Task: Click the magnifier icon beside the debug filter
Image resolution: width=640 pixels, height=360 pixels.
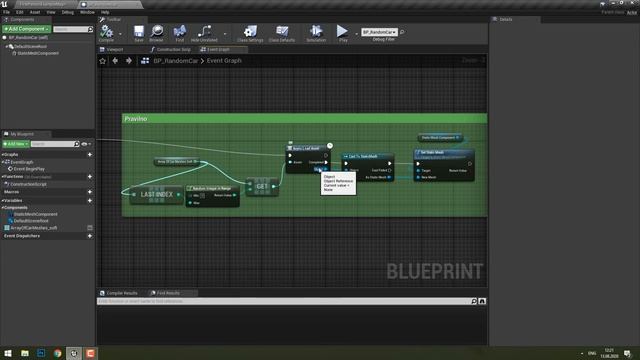Action: point(402,32)
